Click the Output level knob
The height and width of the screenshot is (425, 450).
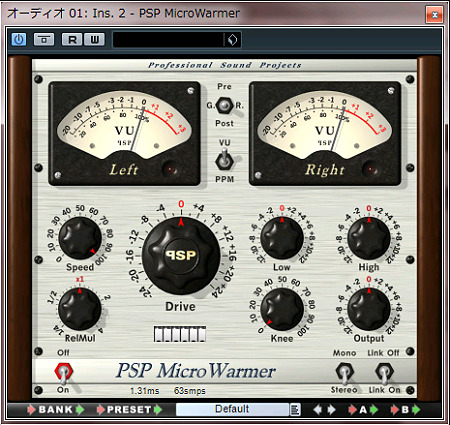coord(369,309)
